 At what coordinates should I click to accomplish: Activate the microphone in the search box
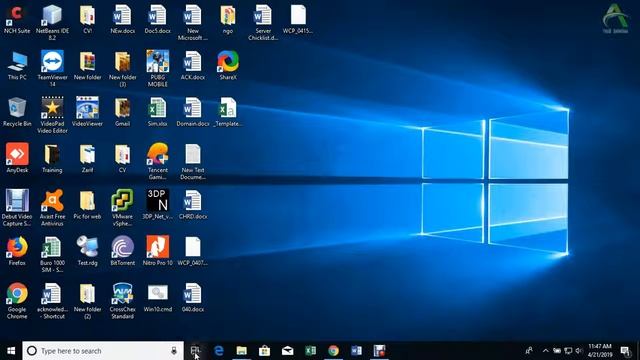click(174, 351)
